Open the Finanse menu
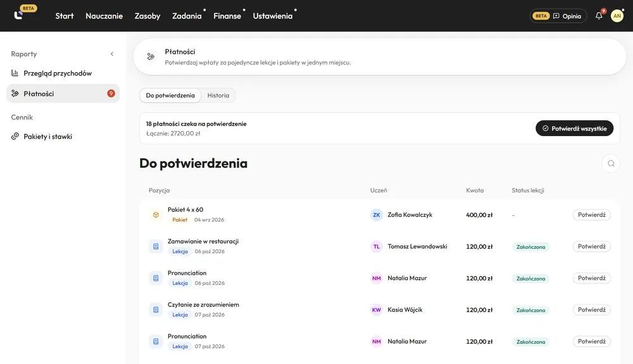This screenshot has height=364, width=633. [x=227, y=16]
